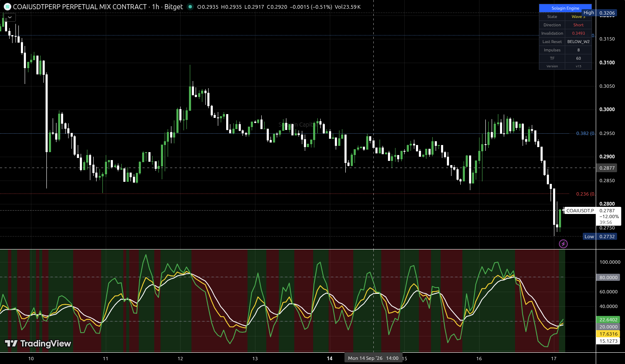
Task: Click the 'Version' label cell
Action: [x=552, y=66]
